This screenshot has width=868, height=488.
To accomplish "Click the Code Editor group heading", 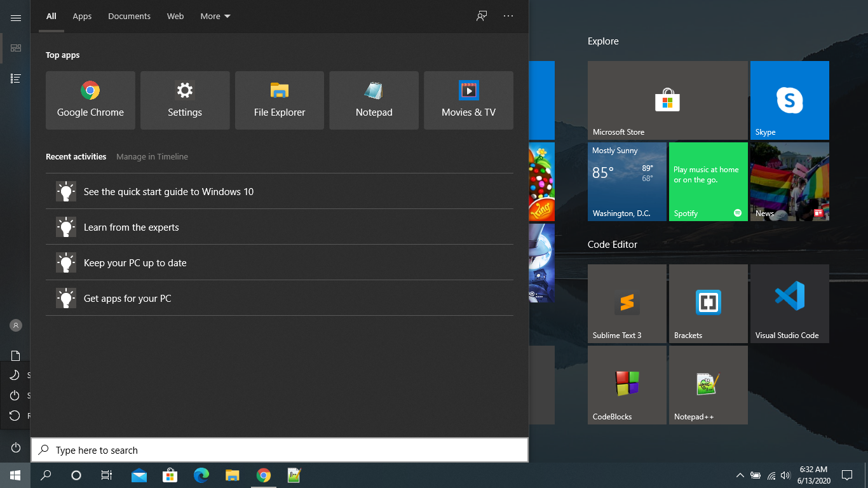I will pos(613,245).
